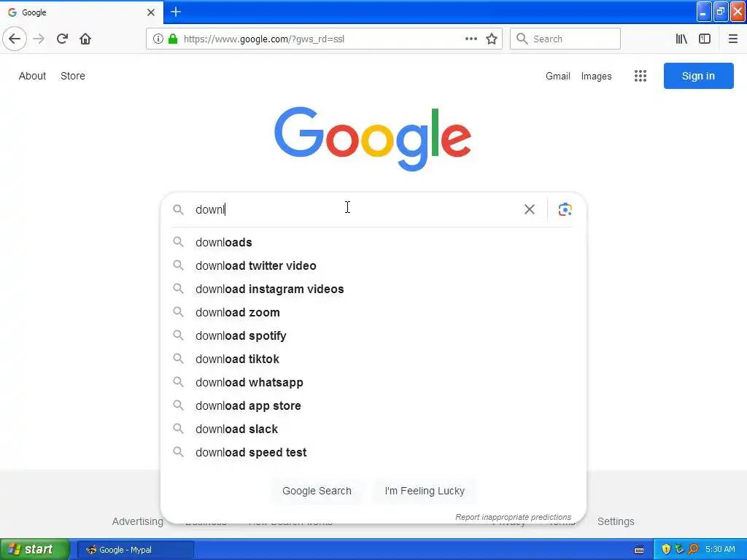Open the Gmail link

tap(557, 76)
